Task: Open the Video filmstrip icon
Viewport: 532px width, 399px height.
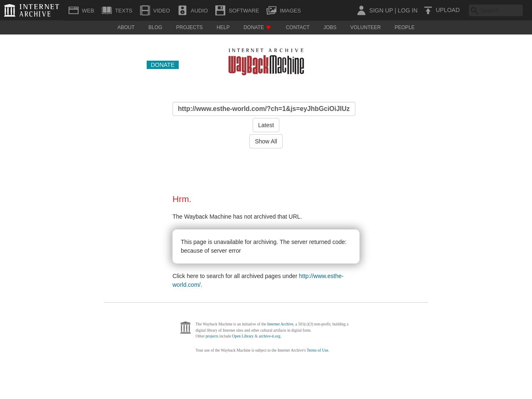Action: (145, 10)
